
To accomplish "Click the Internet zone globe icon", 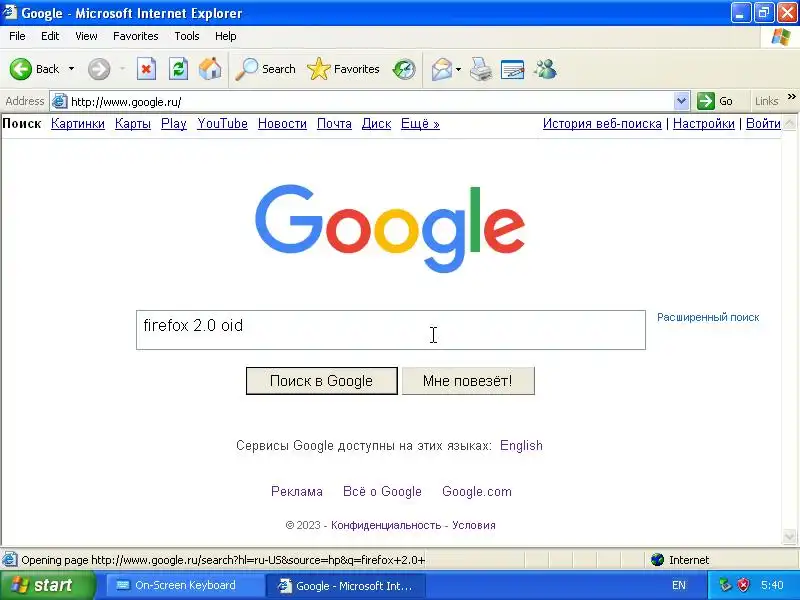I will [x=657, y=560].
